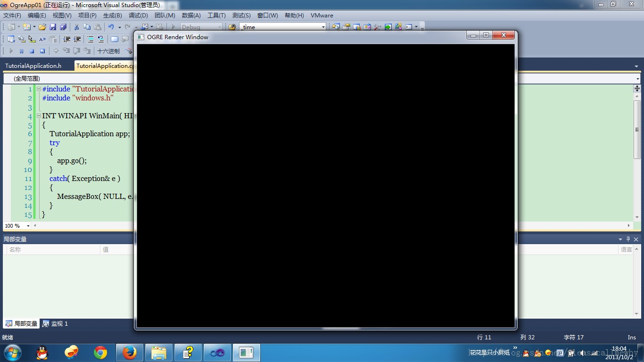644x362 pixels.
Task: Restart debugging with the restart icon
Action: [42, 51]
